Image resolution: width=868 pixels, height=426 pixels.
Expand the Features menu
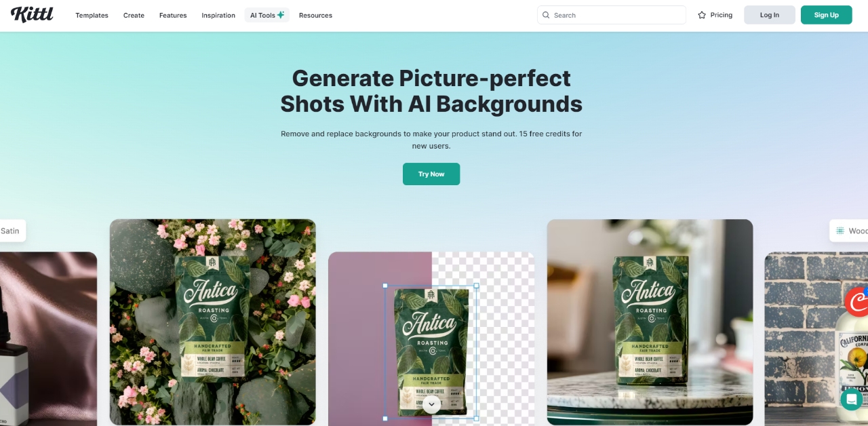(173, 15)
